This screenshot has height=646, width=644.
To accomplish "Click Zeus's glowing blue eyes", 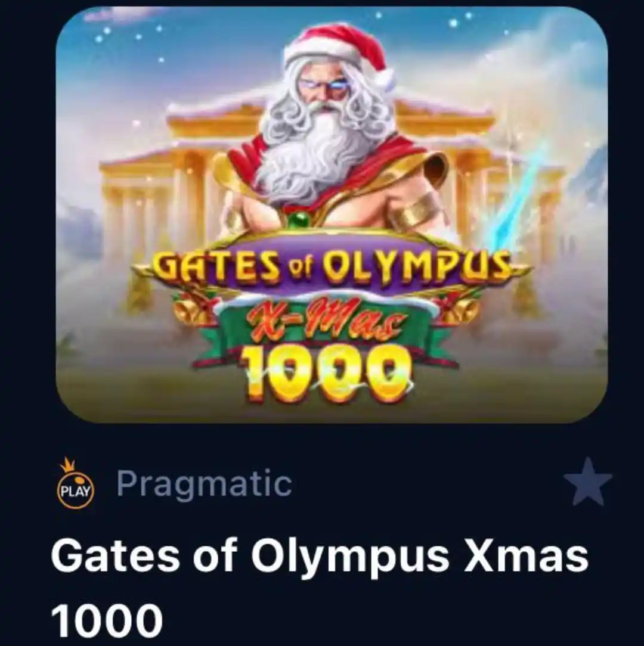I will (x=326, y=86).
